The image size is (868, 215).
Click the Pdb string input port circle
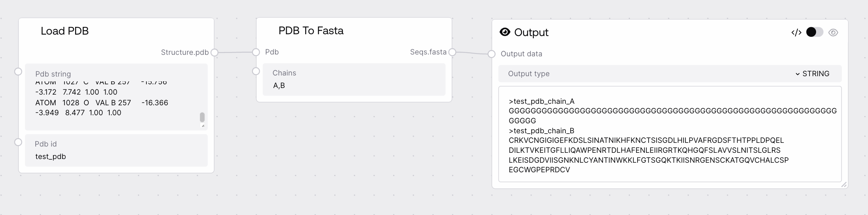click(x=18, y=71)
